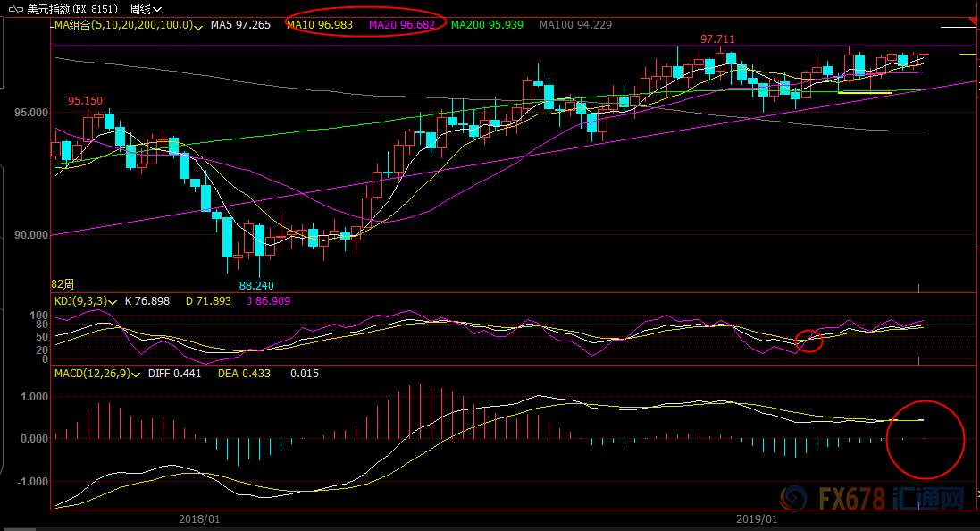Select the magenta MA20 96.682 legend
This screenshot has height=531, width=980.
(x=402, y=25)
